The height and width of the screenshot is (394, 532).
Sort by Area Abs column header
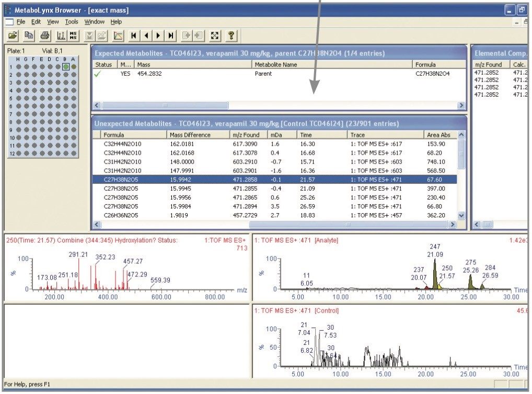[x=441, y=135]
